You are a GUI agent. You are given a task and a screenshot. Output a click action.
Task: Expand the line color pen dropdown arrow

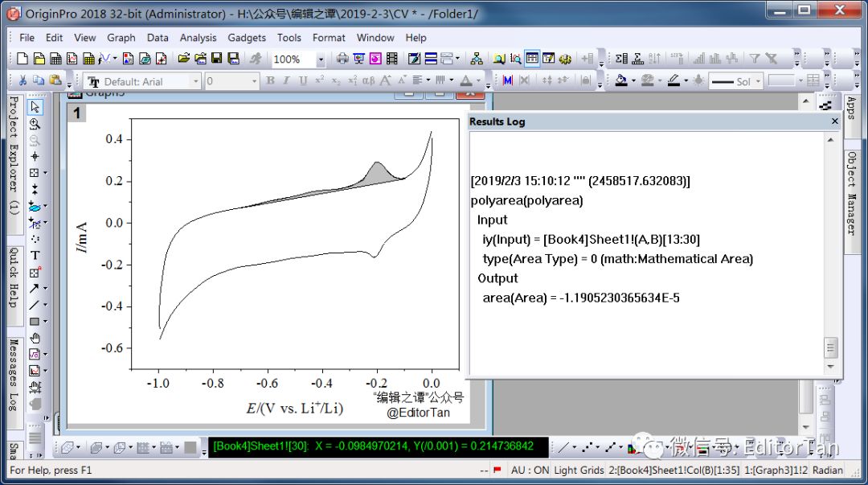(x=686, y=81)
